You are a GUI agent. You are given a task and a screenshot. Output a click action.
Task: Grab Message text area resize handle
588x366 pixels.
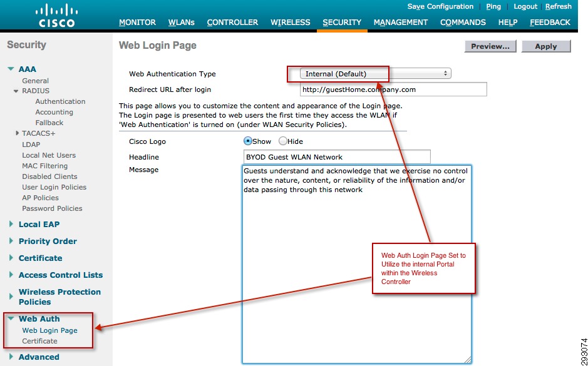pos(467,360)
